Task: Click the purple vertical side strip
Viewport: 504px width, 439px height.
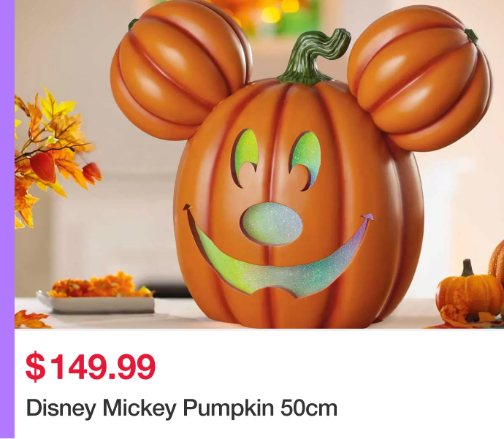Action: click(x=7, y=219)
